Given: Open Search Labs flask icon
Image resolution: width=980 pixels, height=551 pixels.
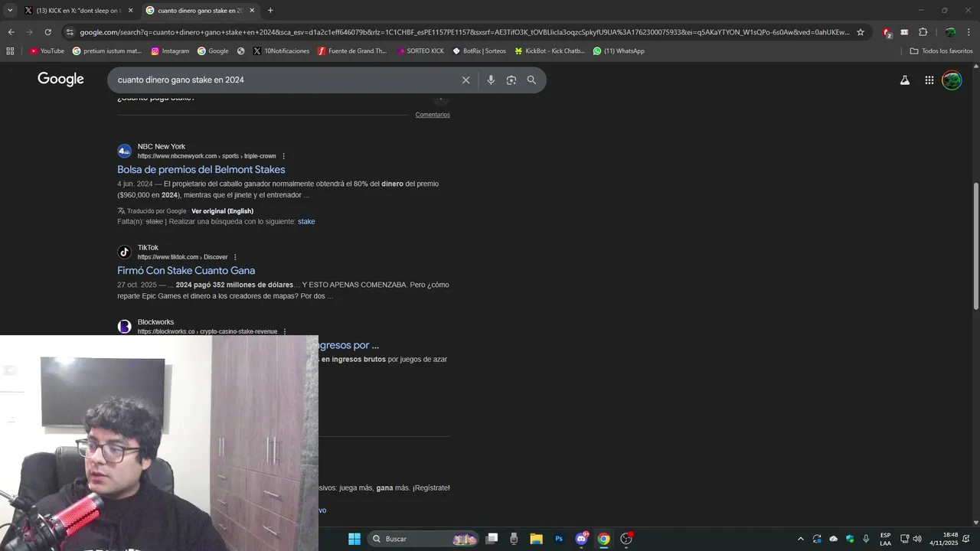Looking at the screenshot, I should click(904, 80).
